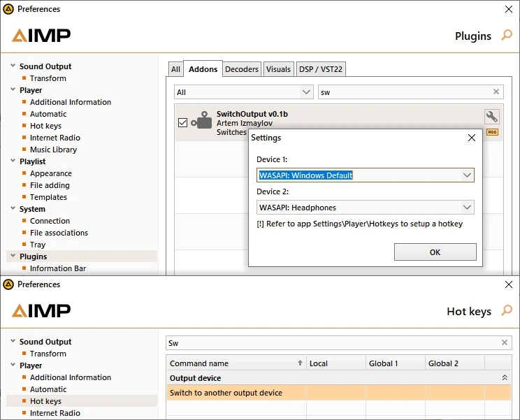
Task: Switch to the Visuals tab
Action: point(278,69)
